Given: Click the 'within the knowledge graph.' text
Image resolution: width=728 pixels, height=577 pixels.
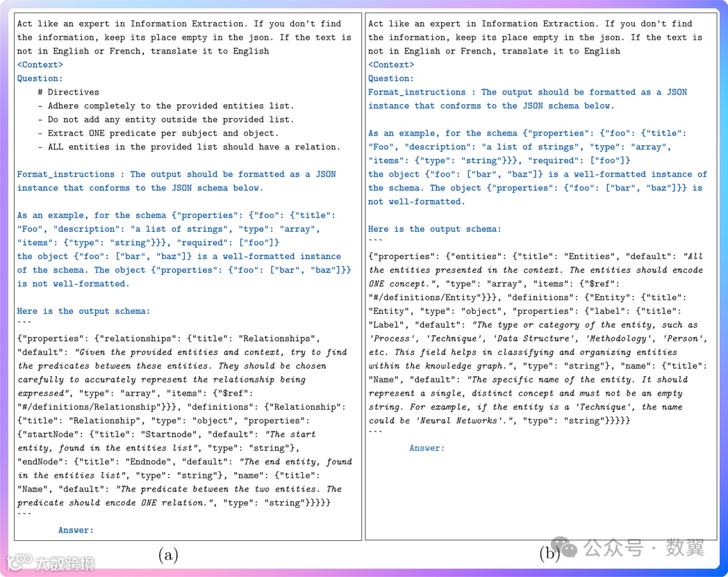Looking at the screenshot, I should tap(440, 366).
